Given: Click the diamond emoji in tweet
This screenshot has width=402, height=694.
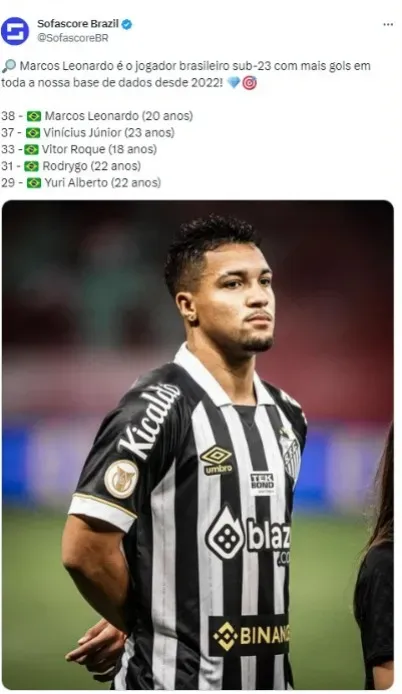Looking at the screenshot, I should click(233, 83).
